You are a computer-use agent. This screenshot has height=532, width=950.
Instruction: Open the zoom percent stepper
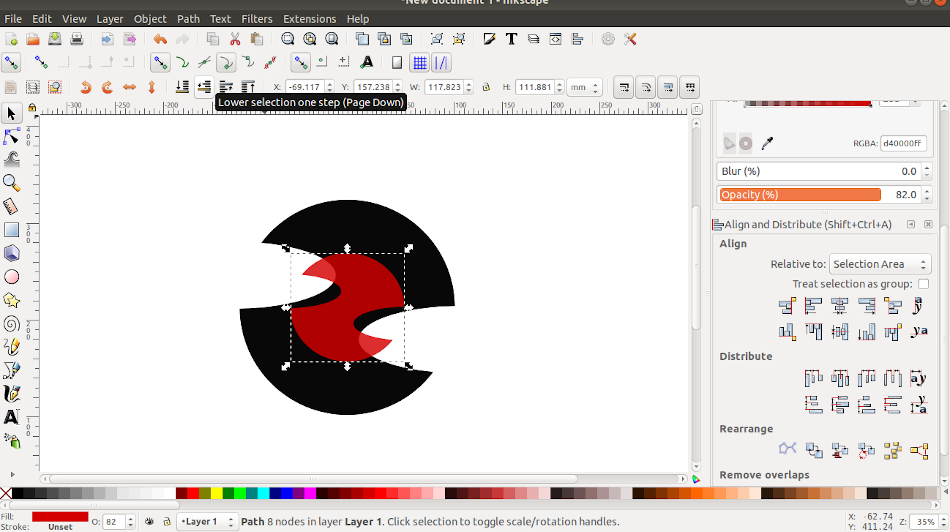tap(942, 521)
